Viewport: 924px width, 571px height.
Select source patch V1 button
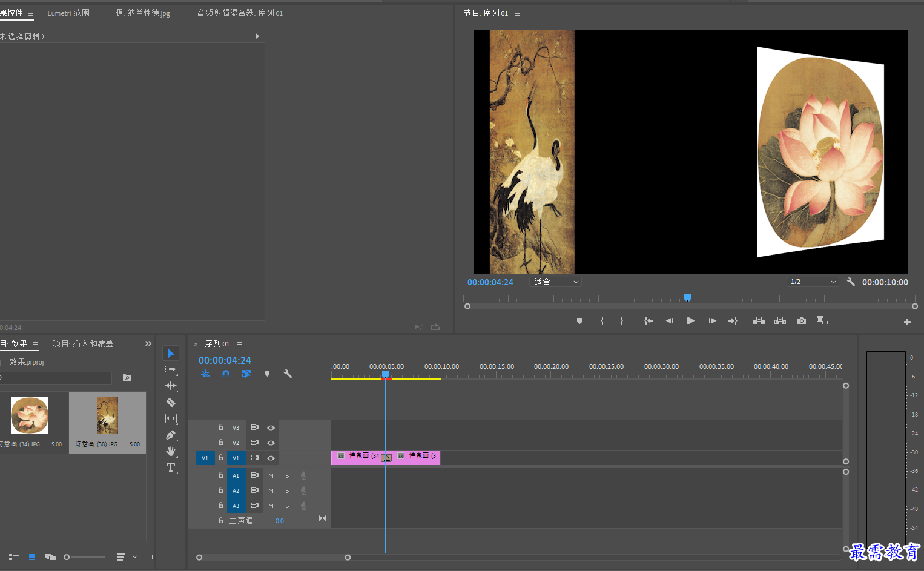205,458
